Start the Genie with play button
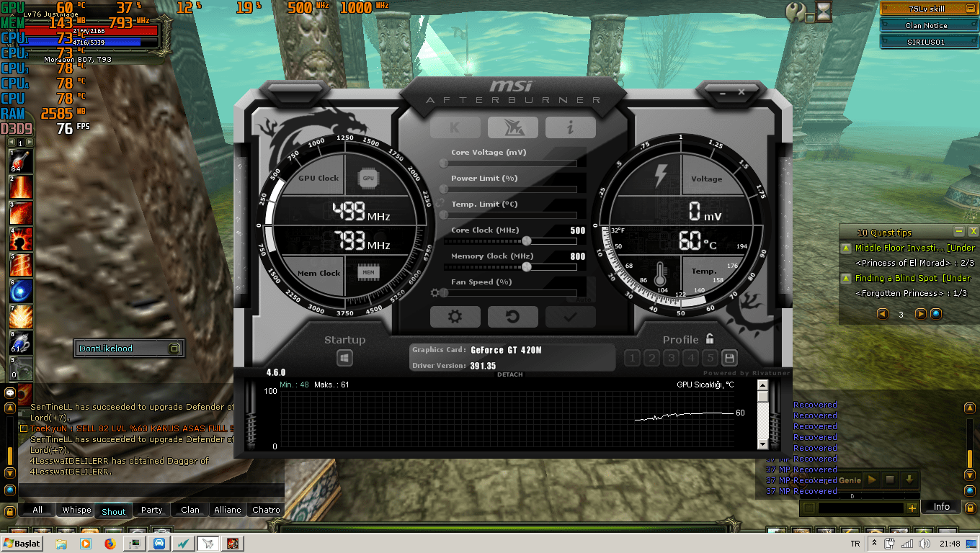The image size is (980, 553). 872,480
